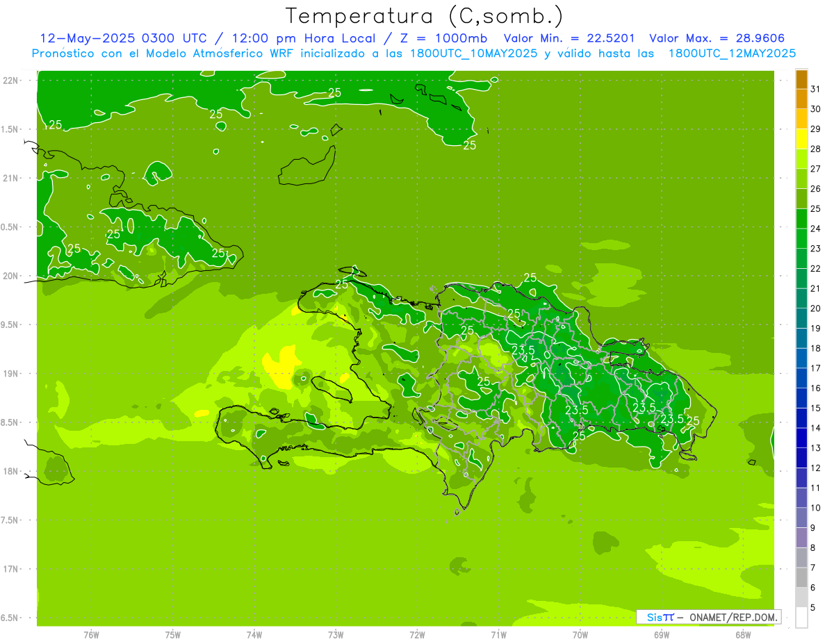Click the color bar label '15'
The width and height of the screenshot is (834, 644).
815,408
